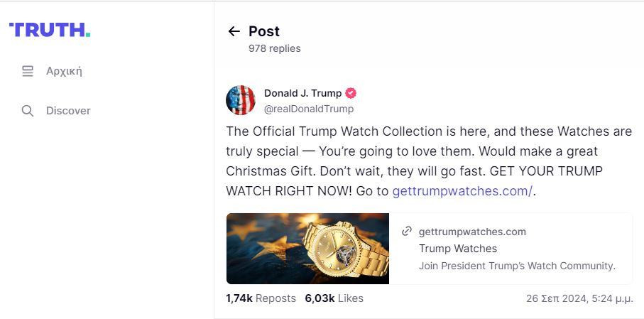Viewport: 644px width, 319px height.
Task: Click the Αρχική feed icon
Action: point(28,71)
